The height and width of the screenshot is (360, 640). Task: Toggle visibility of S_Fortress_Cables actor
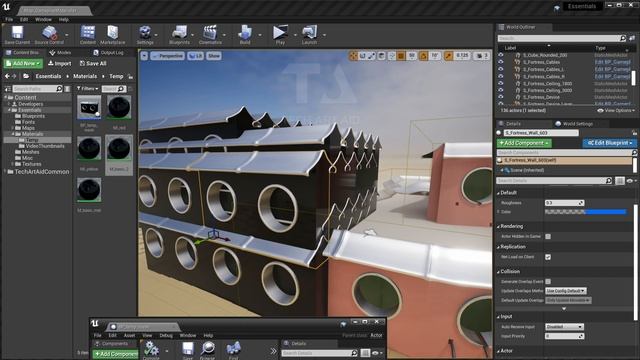(500, 62)
